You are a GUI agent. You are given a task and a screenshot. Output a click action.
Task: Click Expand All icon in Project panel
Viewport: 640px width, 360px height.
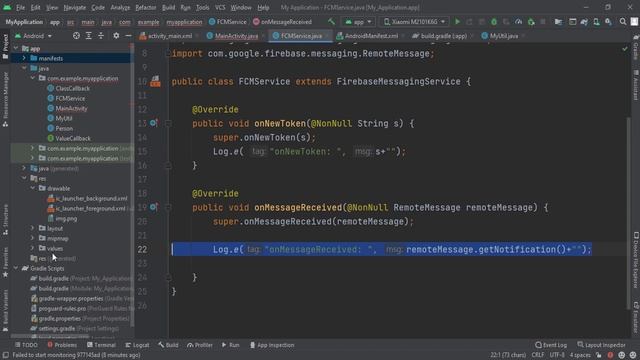pyautogui.click(x=89, y=36)
